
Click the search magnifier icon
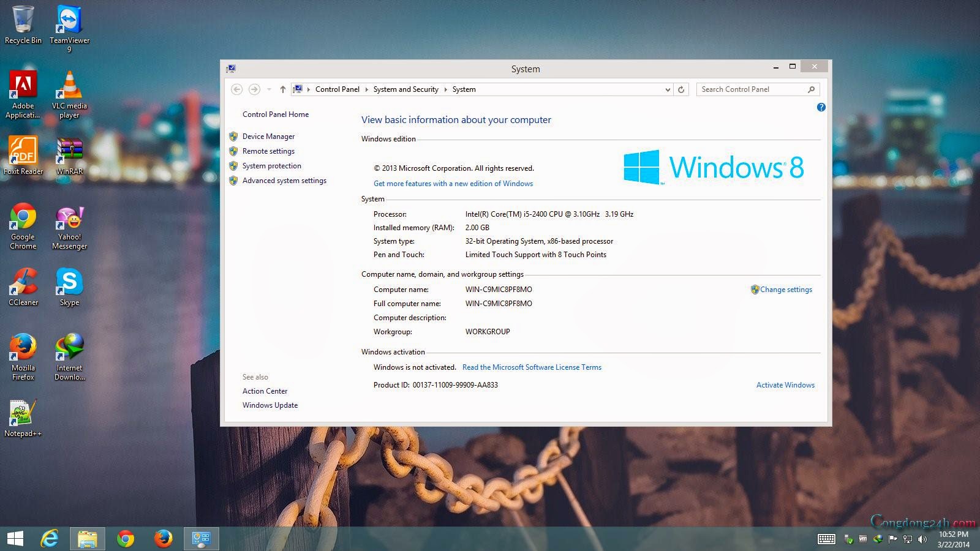click(x=812, y=89)
